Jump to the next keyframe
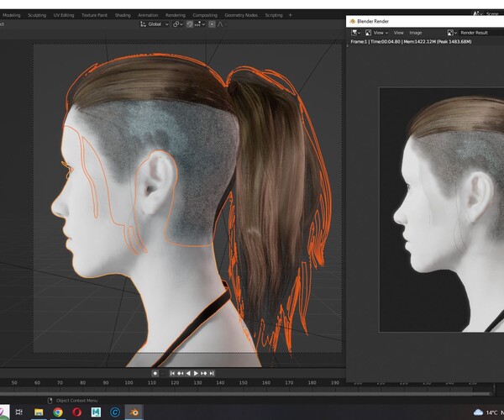The height and width of the screenshot is (420, 504). [x=204, y=373]
